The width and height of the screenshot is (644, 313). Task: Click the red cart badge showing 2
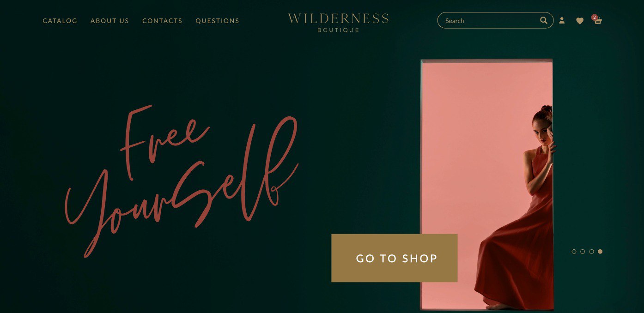click(595, 18)
